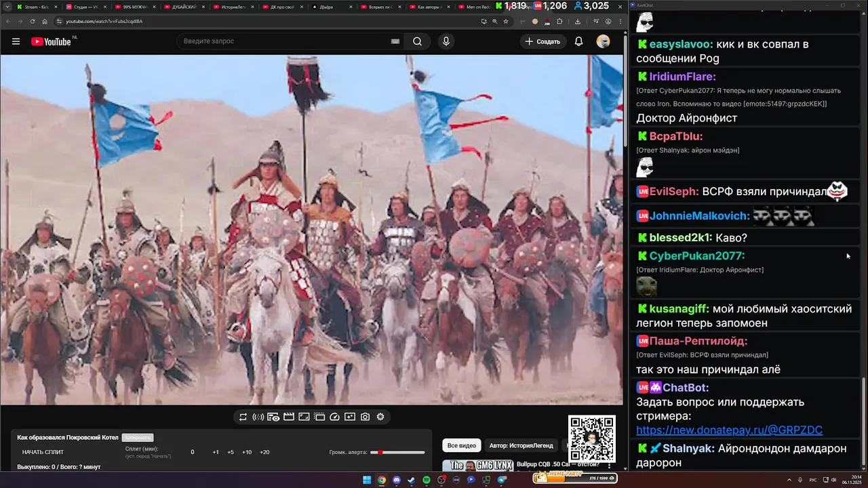Click the ChatBot name in chat
The width and height of the screenshot is (868, 488).
686,388
